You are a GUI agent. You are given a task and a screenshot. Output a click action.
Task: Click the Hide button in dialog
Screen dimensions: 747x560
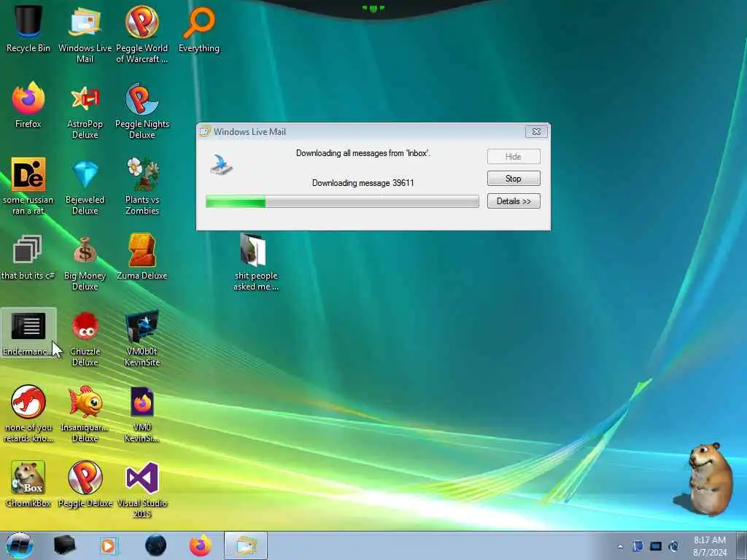(514, 156)
